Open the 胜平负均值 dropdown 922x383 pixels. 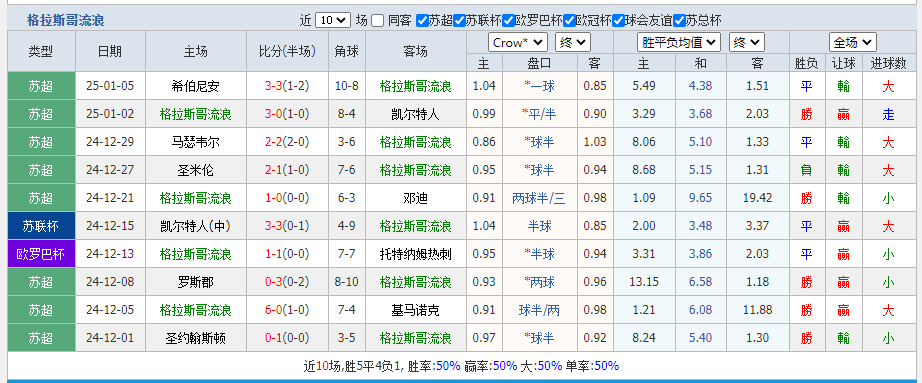coord(679,42)
